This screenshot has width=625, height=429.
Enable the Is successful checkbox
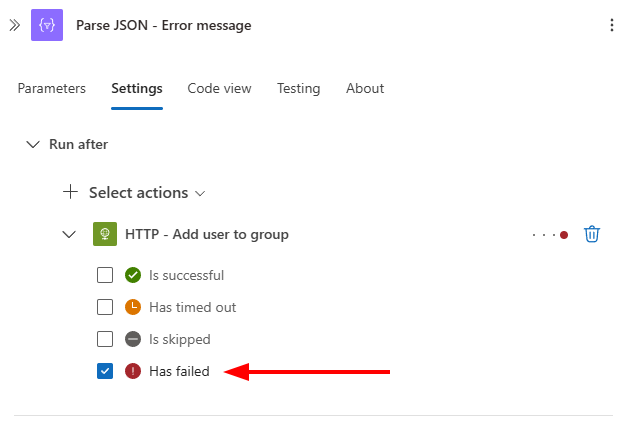tap(105, 275)
